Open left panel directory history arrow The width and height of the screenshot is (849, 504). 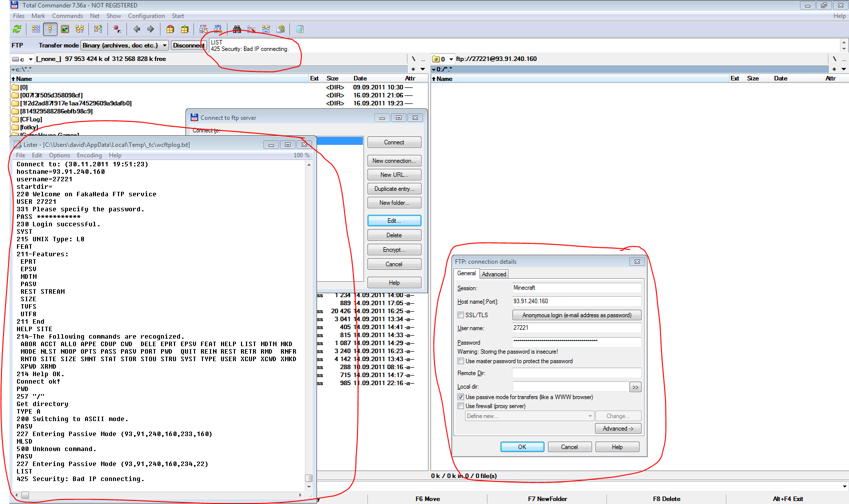pyautogui.click(x=422, y=69)
